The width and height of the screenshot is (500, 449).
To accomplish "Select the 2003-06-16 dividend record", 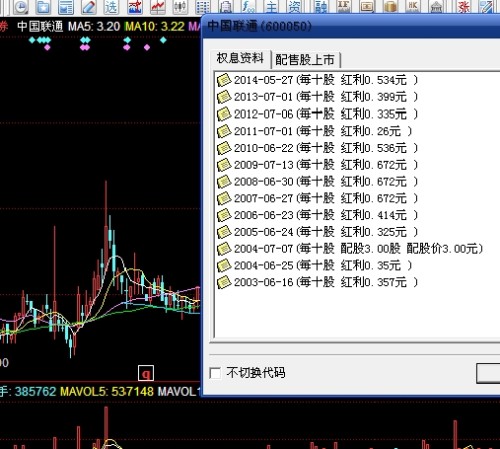I will (317, 282).
